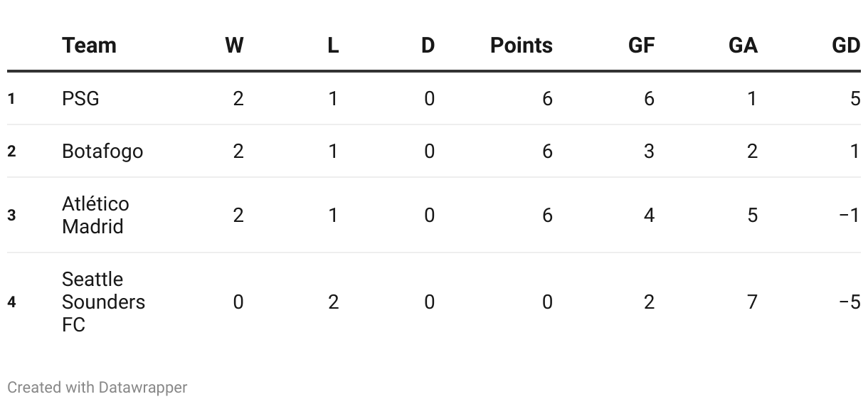Click the GF column header
Viewport: 868px width, 404px height.
click(641, 46)
